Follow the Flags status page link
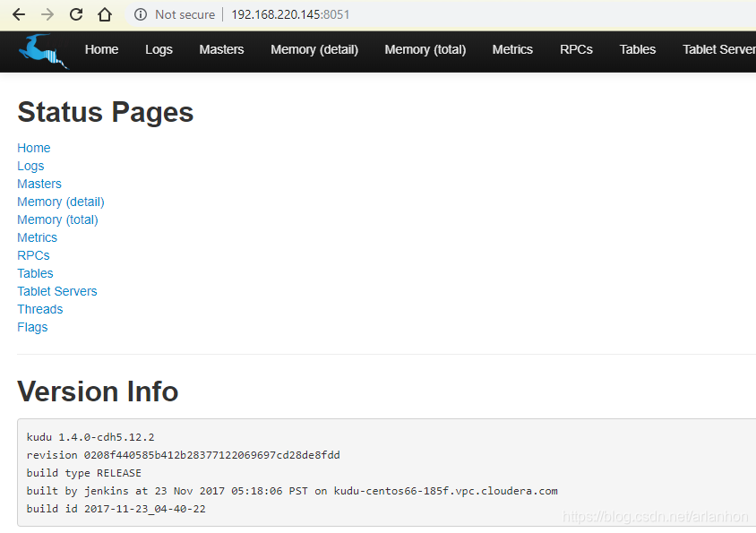 coord(32,327)
